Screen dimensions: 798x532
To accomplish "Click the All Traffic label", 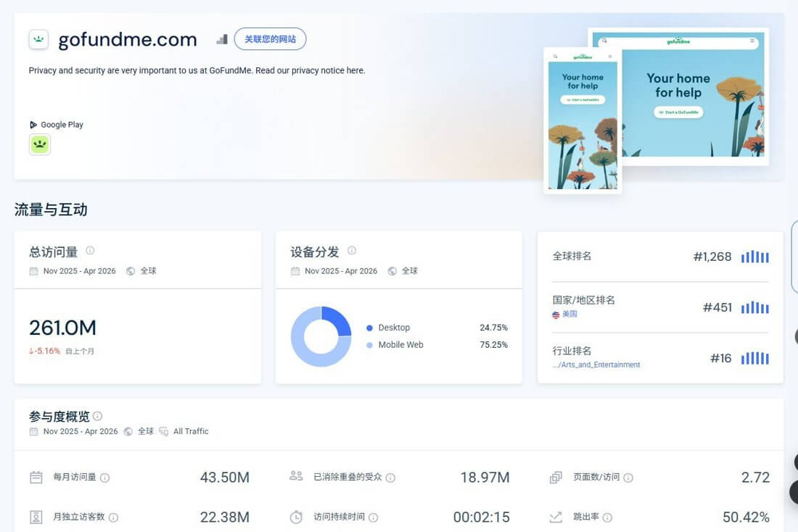I will click(x=191, y=431).
